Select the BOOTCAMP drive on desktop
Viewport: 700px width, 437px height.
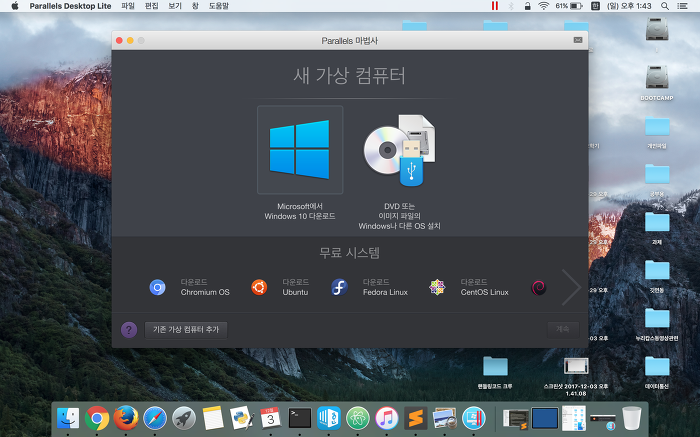[x=657, y=83]
